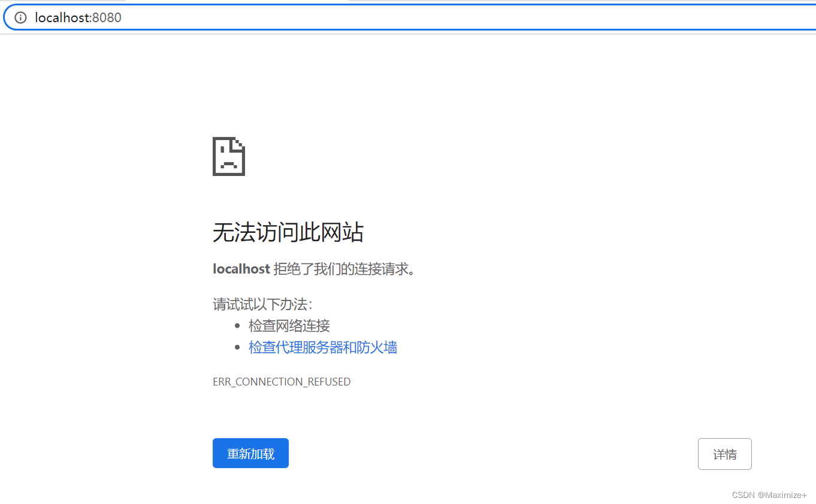Image resolution: width=816 pixels, height=504 pixels.
Task: Click the ERR_CONNECTION_REFUSED error code text
Action: pos(282,382)
